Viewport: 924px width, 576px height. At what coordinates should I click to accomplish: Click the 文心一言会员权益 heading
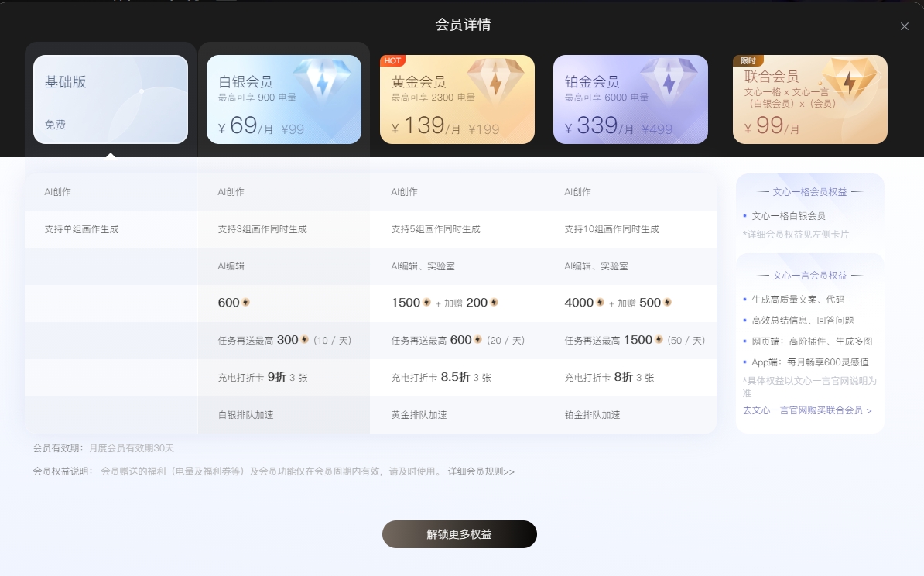click(809, 276)
